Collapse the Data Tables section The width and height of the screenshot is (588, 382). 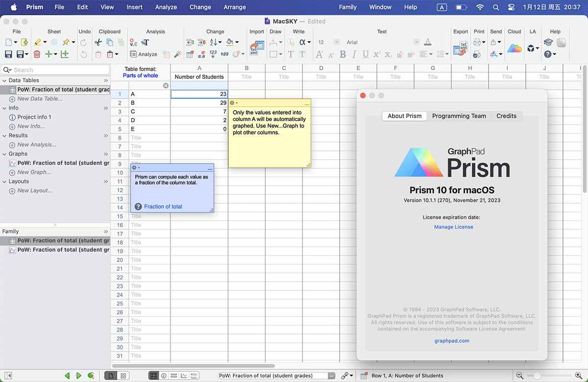click(5, 80)
